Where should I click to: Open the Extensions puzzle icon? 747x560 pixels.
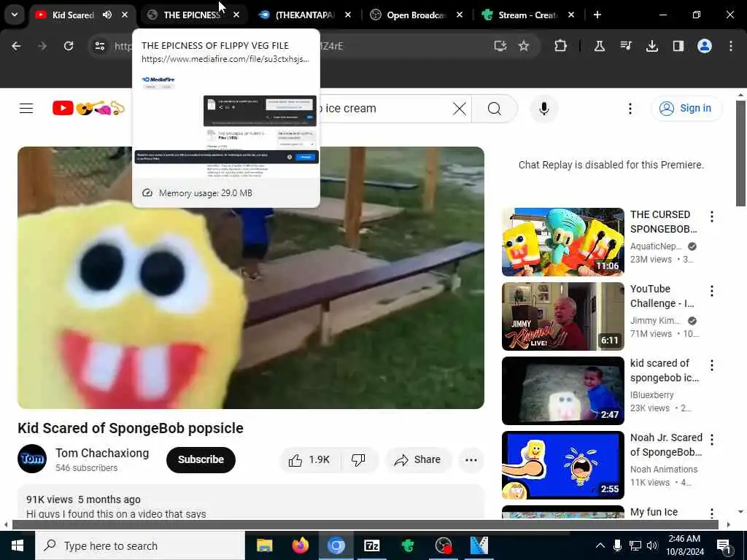point(561,46)
